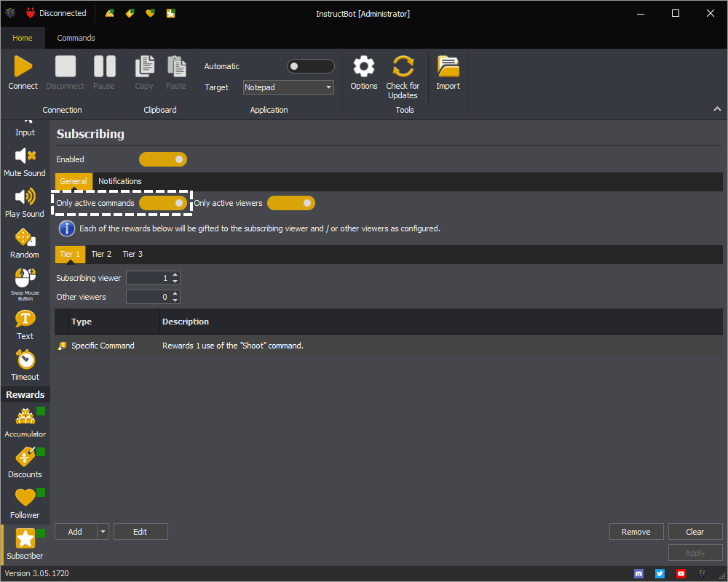Switch to the Commands ribbon tab
Viewport: 728px width, 582px height.
point(76,38)
